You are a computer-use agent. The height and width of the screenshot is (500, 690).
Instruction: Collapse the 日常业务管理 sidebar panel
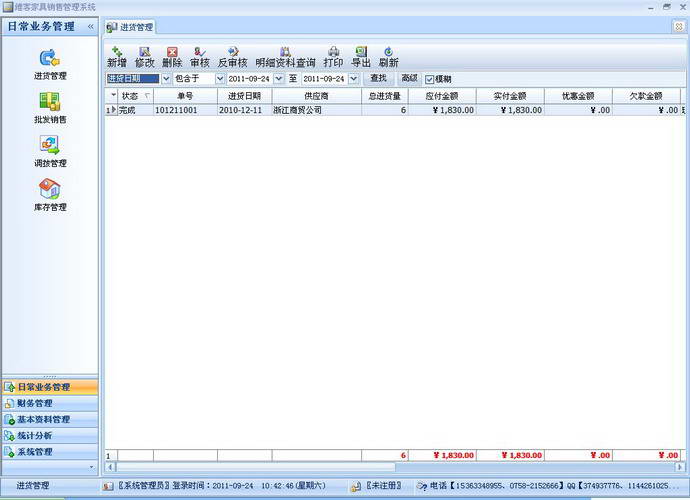pos(90,26)
